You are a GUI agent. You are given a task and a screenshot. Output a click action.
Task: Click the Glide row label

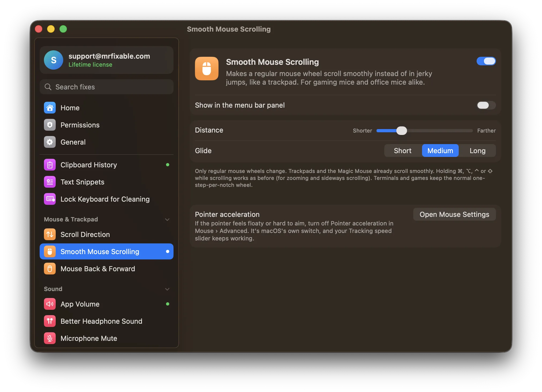coord(203,151)
